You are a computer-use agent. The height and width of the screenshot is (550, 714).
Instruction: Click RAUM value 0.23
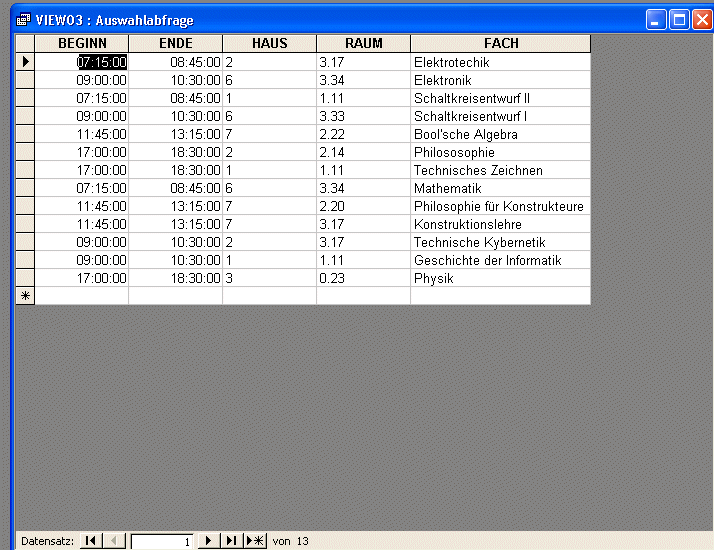point(363,278)
